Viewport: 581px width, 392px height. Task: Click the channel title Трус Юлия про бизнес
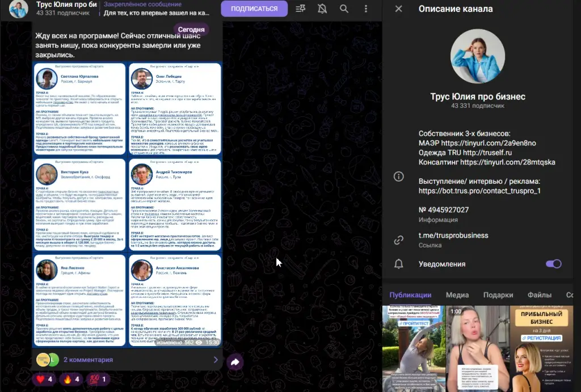(x=478, y=96)
